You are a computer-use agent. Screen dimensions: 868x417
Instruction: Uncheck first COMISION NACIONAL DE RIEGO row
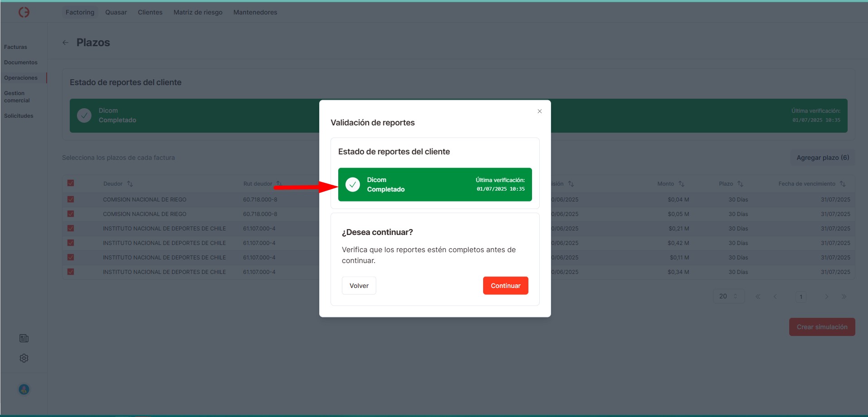(71, 199)
